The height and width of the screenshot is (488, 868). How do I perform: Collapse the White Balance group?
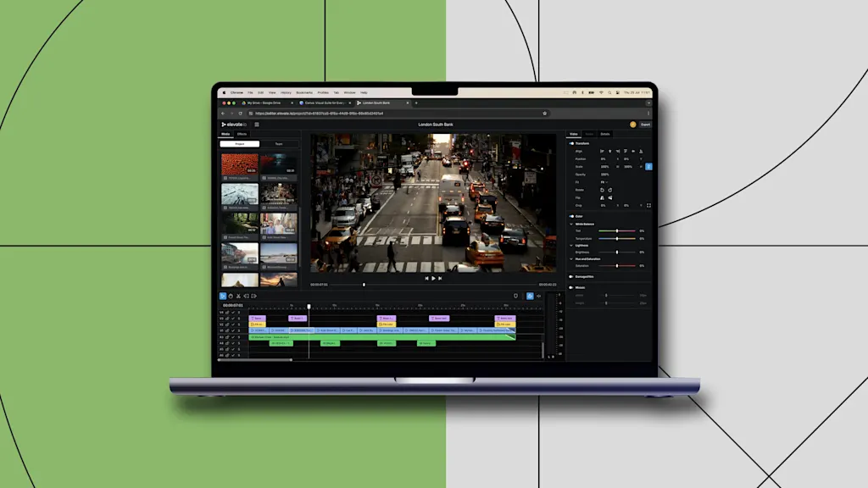[573, 224]
